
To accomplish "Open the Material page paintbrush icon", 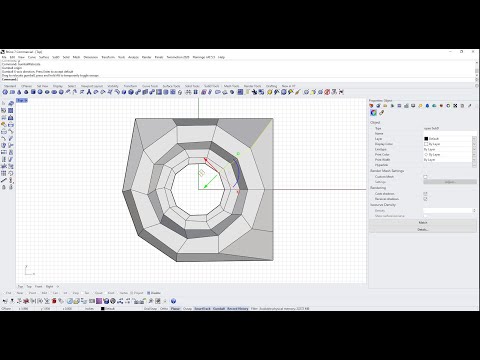I will coord(381,112).
